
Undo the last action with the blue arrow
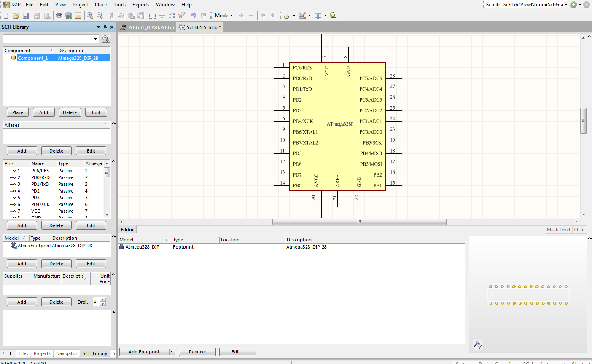pos(194,16)
